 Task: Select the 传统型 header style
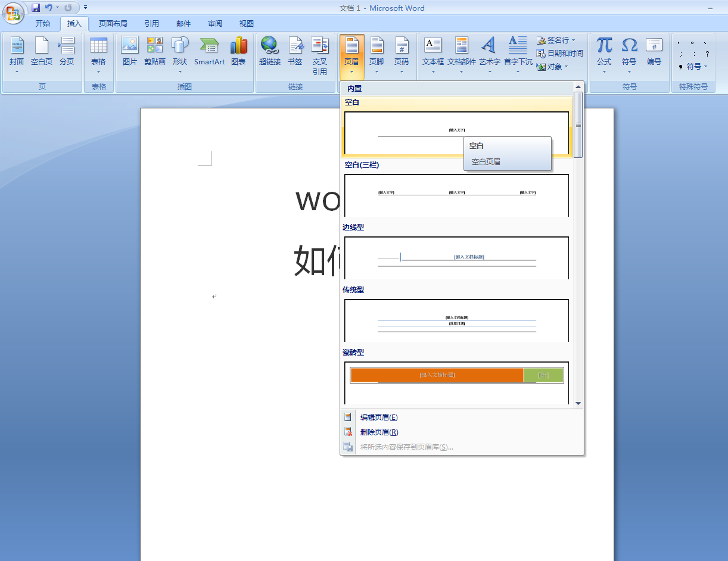(456, 320)
